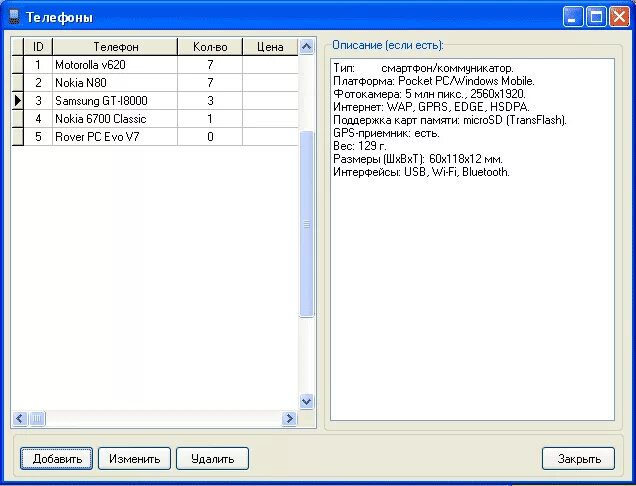Sort by the Цена column header
Viewport: 636px width, 486px height.
pyautogui.click(x=270, y=47)
